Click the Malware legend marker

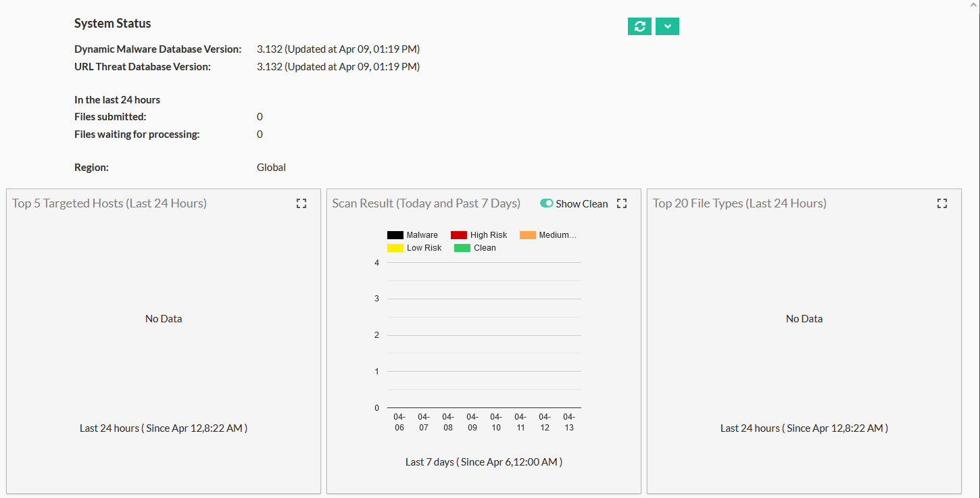coord(395,234)
